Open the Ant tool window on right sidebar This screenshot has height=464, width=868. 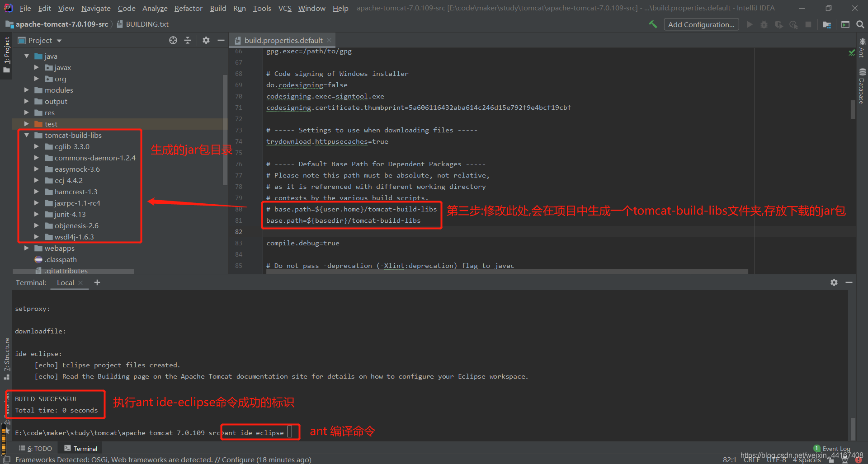tap(862, 47)
